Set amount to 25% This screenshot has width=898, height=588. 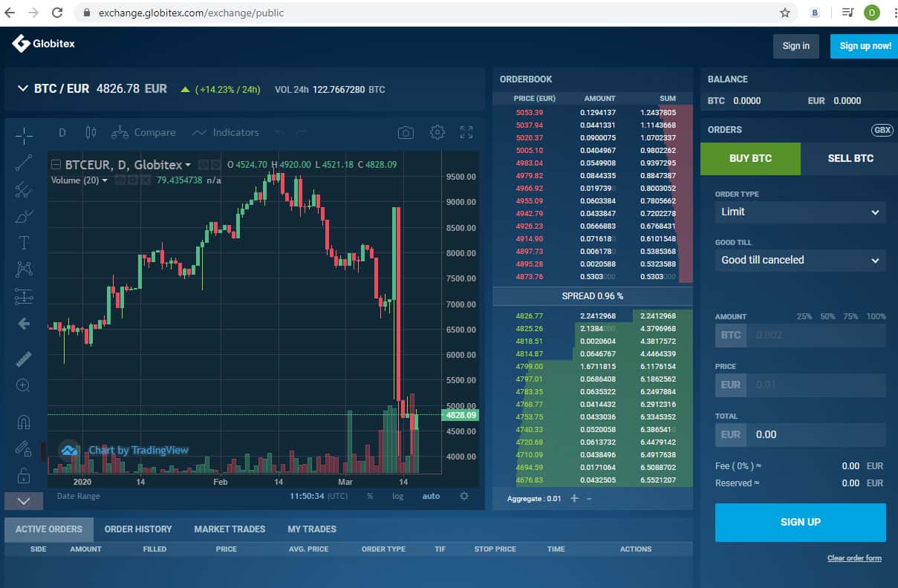point(804,316)
